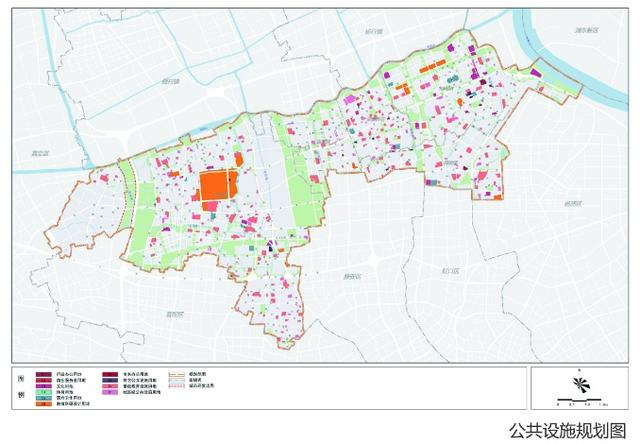Screen dimensions: 640x444
Task: Click the orange legend swatch in the first column
Action: click(x=44, y=404)
